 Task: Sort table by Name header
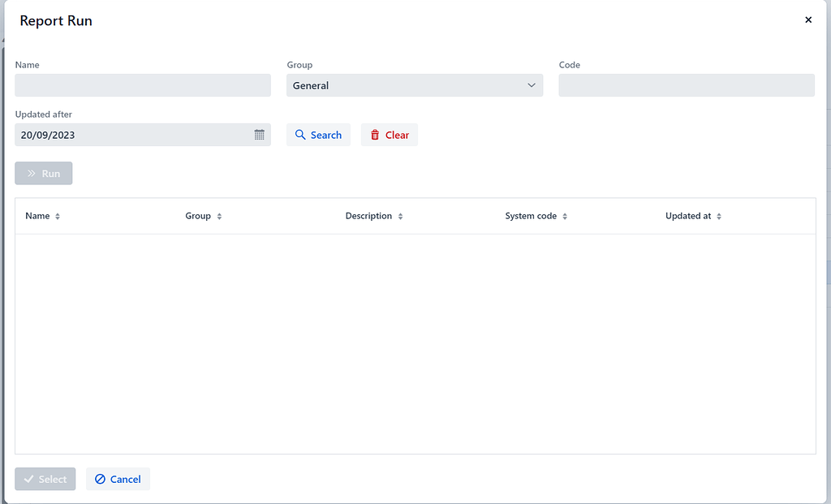[37, 216]
